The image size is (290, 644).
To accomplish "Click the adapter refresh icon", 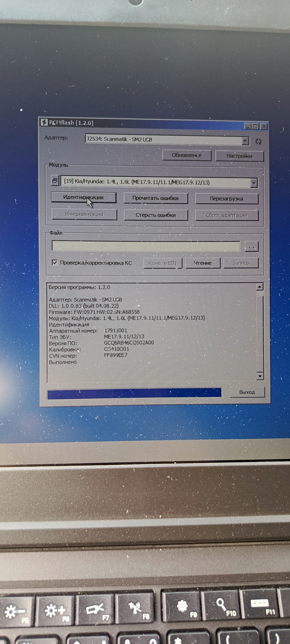I will [x=258, y=142].
